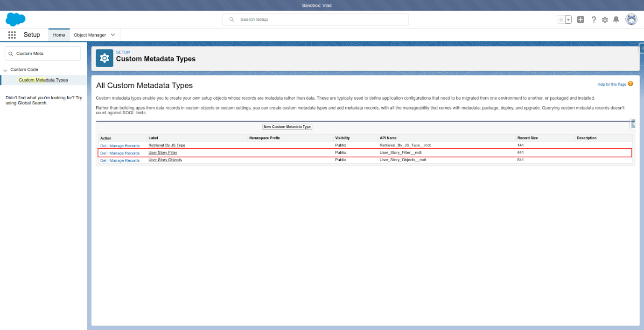Collapse the Custom Code section

click(5, 69)
